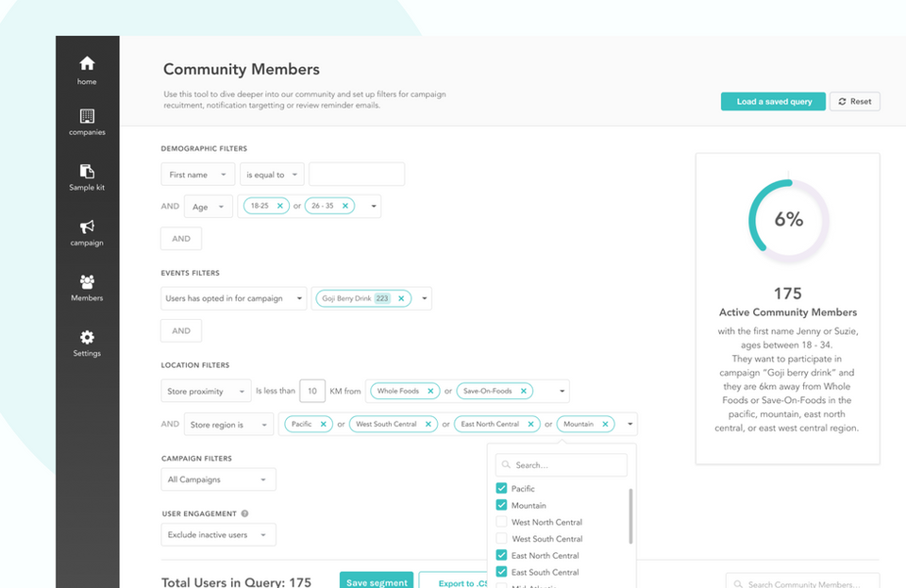Viewport: 906px width, 588px height.
Task: Open Settings gear in sidebar
Action: coord(87,338)
